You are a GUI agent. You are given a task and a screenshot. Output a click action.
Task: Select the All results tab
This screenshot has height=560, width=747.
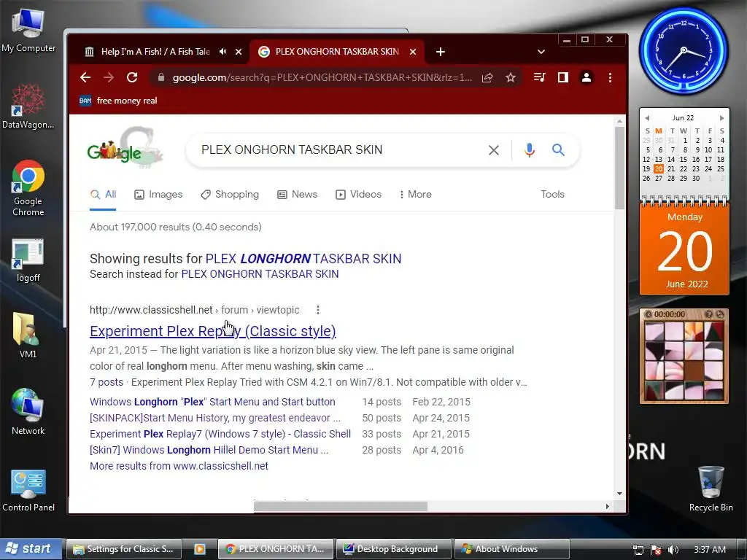click(103, 194)
